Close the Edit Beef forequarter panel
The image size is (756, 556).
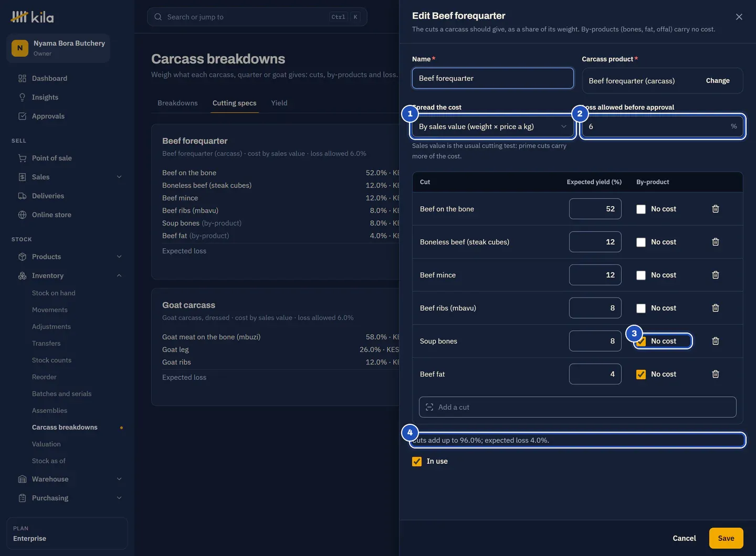(x=739, y=17)
